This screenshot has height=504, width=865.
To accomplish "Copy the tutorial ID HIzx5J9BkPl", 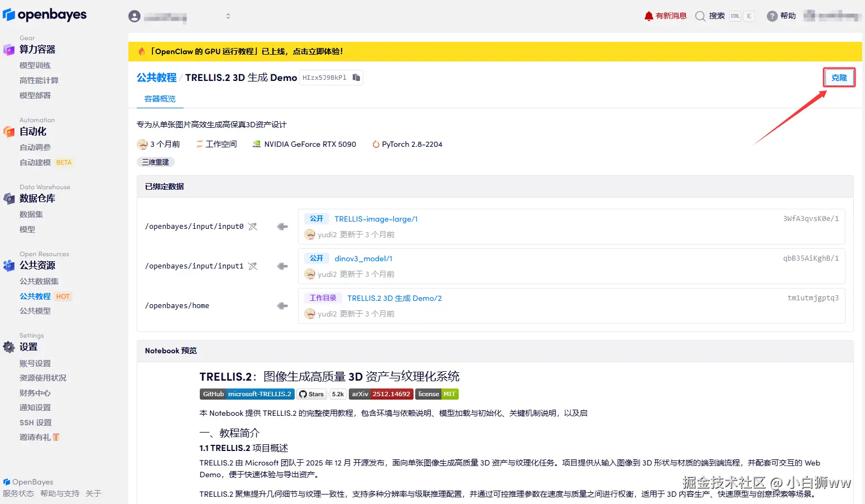I will (x=356, y=78).
